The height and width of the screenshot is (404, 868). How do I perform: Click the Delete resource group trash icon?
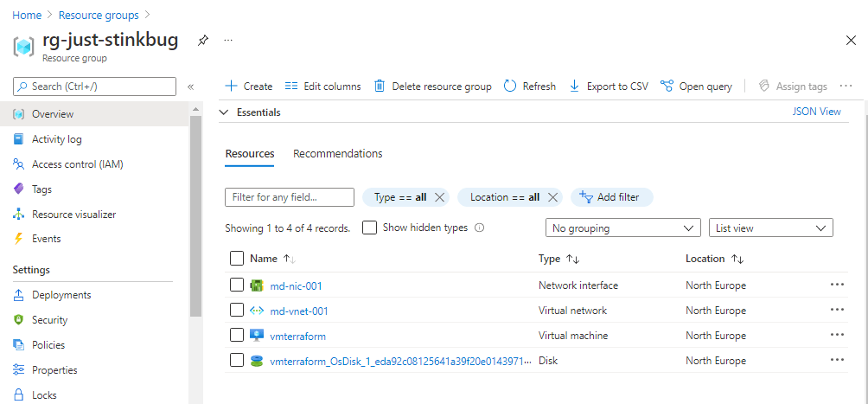[x=380, y=87]
